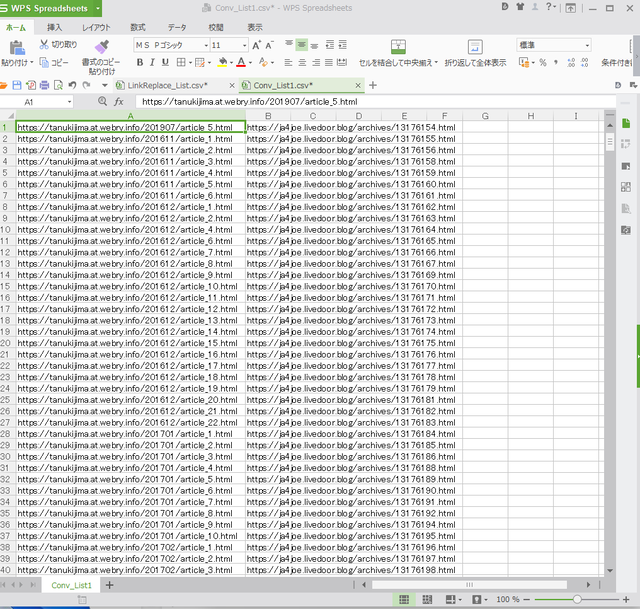Expand the paste options arrow
This screenshot has width=640, height=609.
click(x=31, y=62)
